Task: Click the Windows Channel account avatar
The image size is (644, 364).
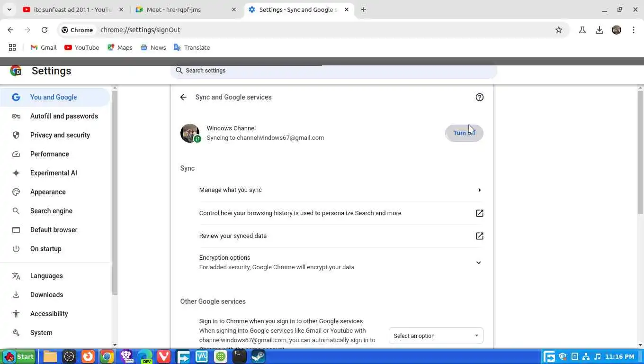Action: tap(190, 133)
